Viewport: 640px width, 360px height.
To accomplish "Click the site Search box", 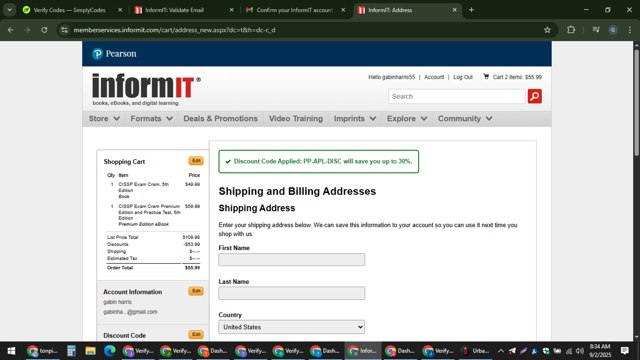I will pyautogui.click(x=456, y=96).
